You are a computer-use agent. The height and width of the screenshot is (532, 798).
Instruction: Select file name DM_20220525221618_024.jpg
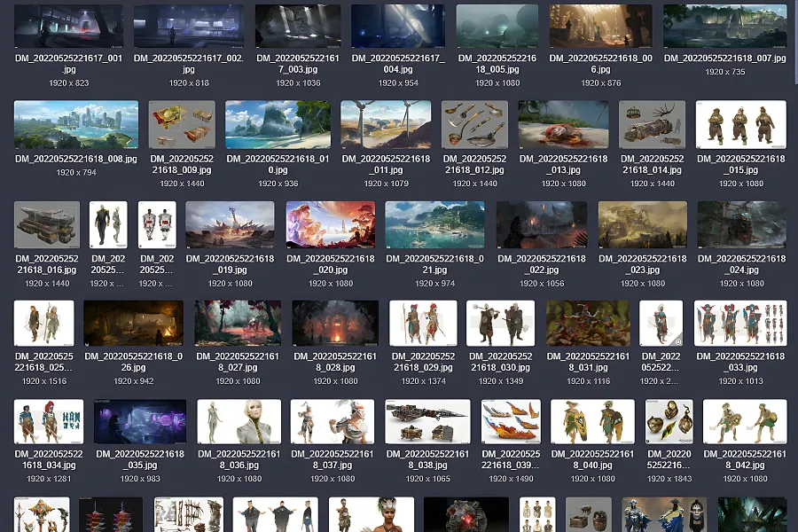coord(741,264)
